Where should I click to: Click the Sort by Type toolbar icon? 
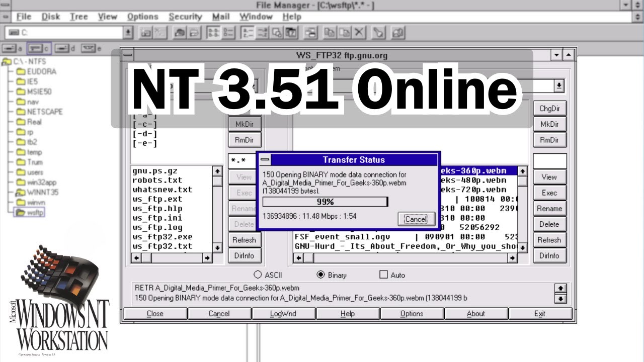(263, 33)
